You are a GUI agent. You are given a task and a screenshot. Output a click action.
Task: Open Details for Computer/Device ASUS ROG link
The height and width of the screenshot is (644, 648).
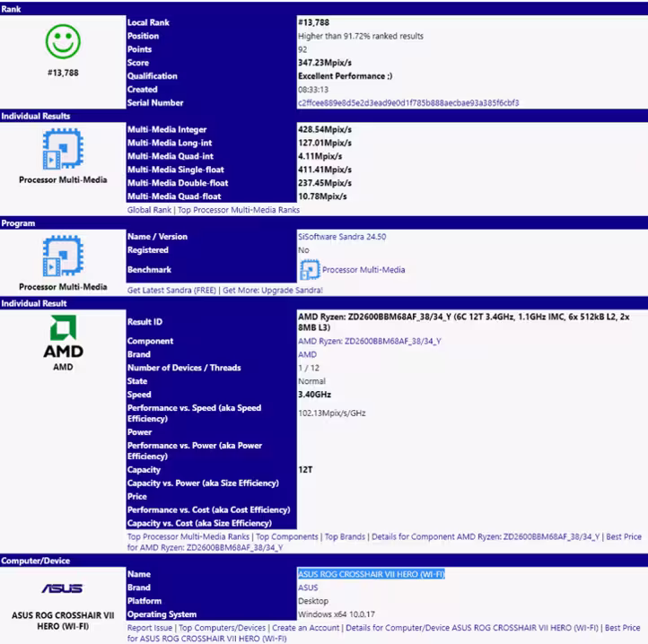pos(472,628)
